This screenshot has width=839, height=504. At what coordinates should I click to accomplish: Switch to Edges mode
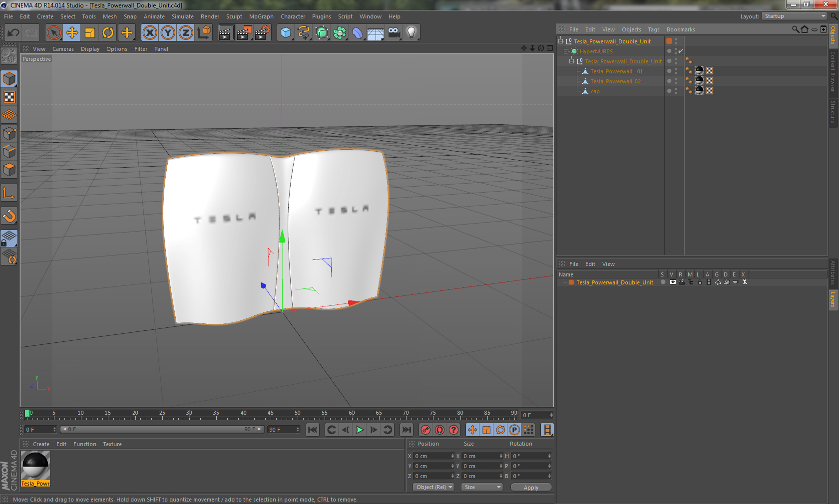click(x=9, y=151)
